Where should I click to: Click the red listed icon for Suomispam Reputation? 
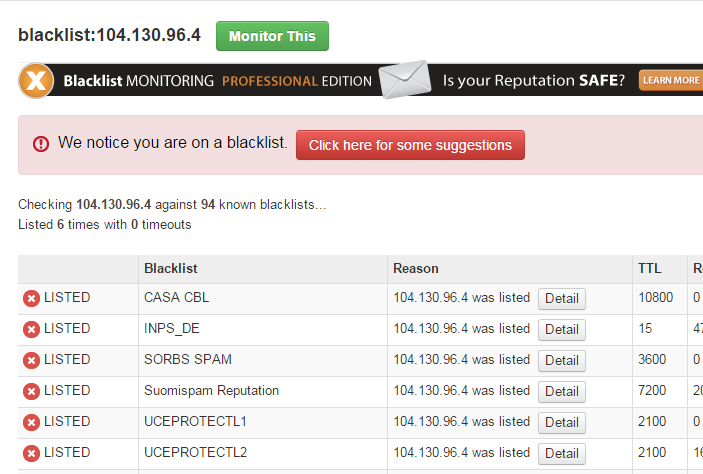point(31,391)
